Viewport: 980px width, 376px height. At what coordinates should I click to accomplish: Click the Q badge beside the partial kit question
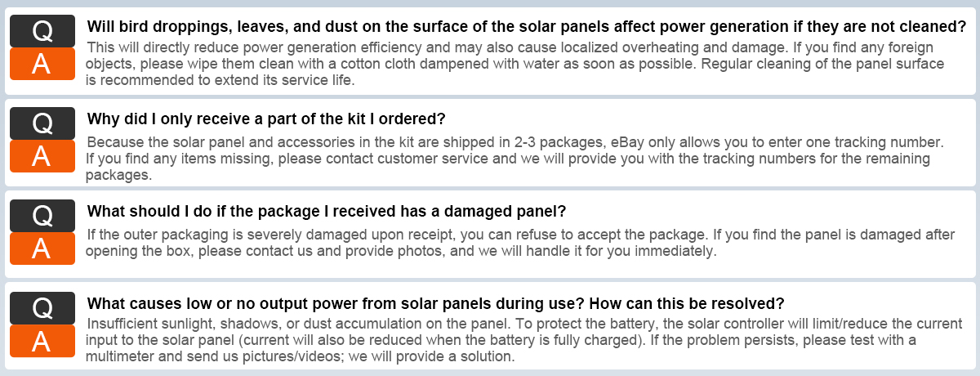[x=42, y=123]
